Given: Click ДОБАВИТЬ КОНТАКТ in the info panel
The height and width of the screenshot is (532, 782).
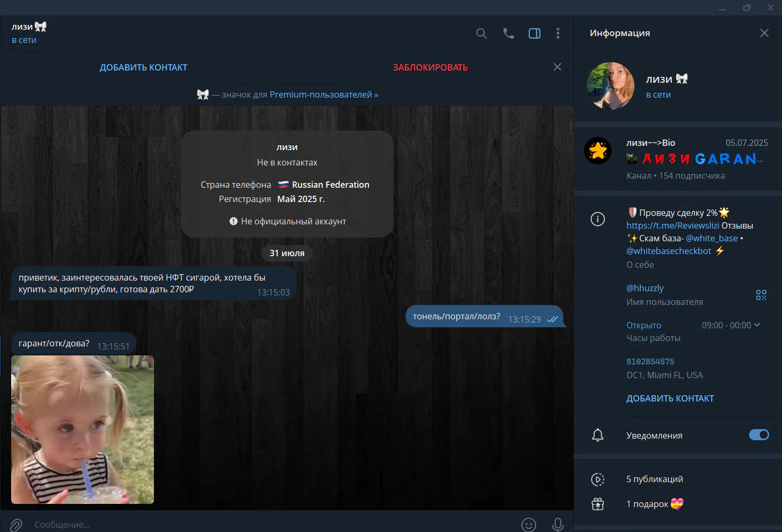Looking at the screenshot, I should 670,398.
